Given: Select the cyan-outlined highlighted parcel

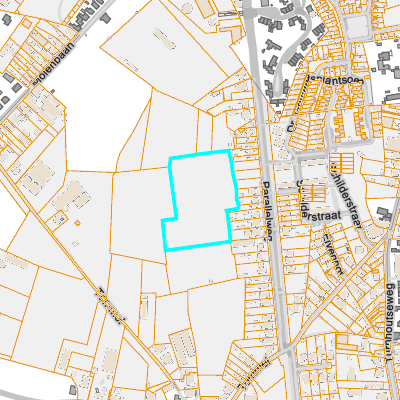Looking at the screenshot, I should (200, 200).
